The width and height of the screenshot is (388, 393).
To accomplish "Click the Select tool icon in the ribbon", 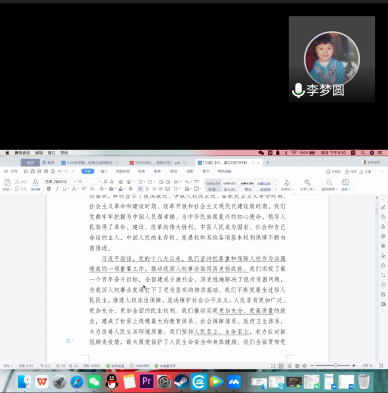I will coord(345,183).
